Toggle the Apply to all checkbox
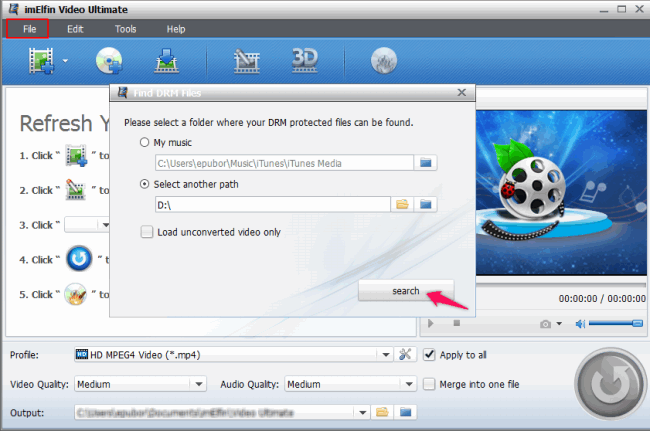 click(x=429, y=355)
